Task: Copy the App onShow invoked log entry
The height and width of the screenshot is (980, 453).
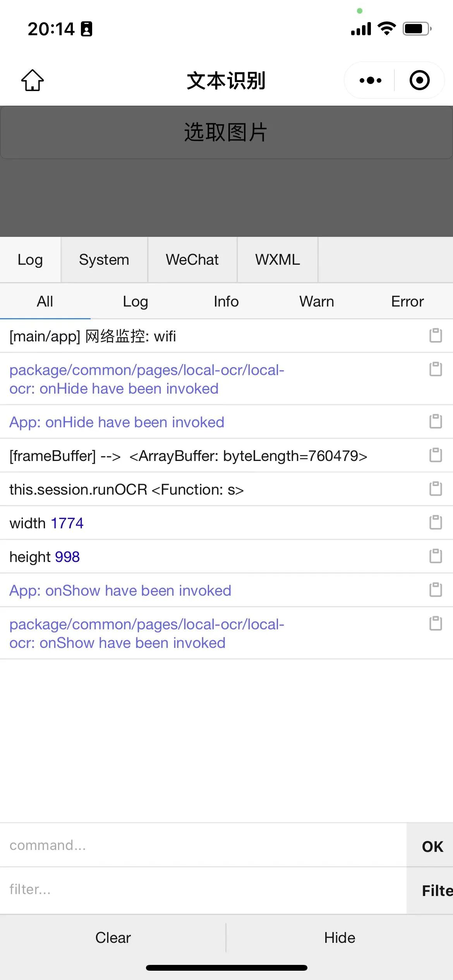Action: tap(436, 590)
